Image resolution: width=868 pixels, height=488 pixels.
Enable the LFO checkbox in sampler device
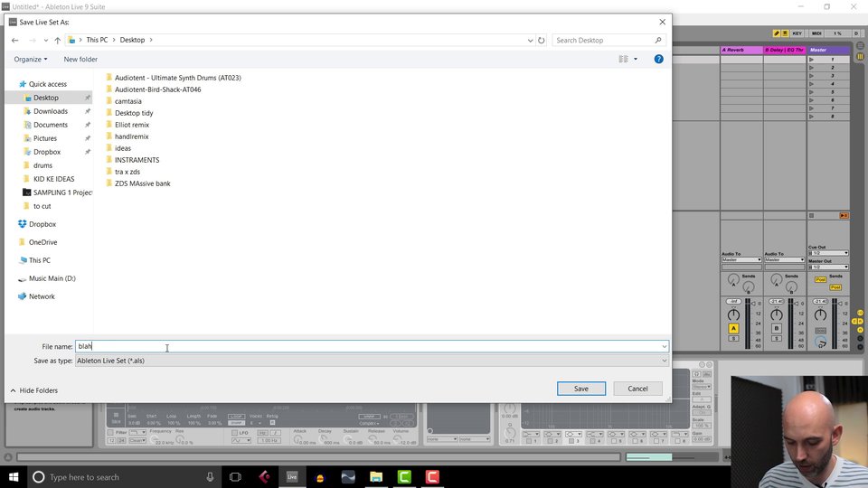click(234, 433)
